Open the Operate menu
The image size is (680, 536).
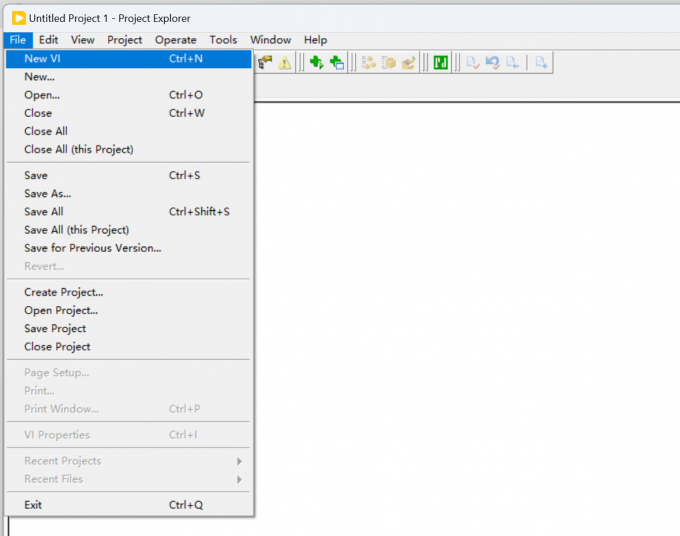pos(176,40)
